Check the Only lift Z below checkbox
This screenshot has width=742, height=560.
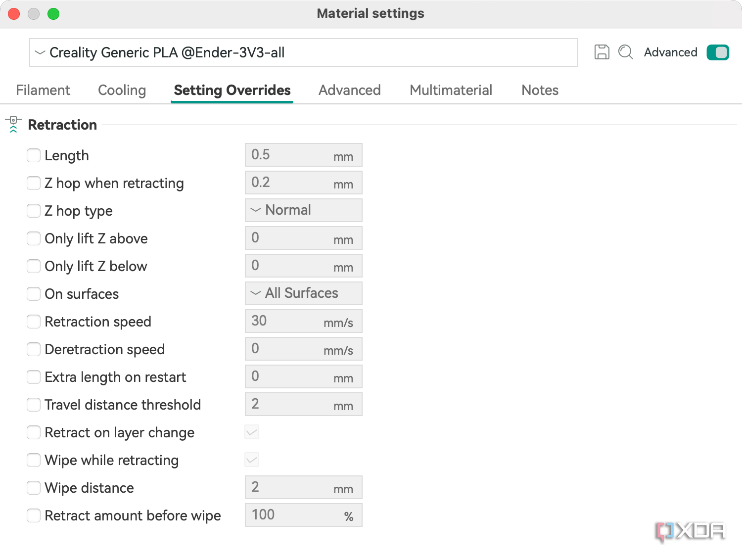click(x=34, y=266)
